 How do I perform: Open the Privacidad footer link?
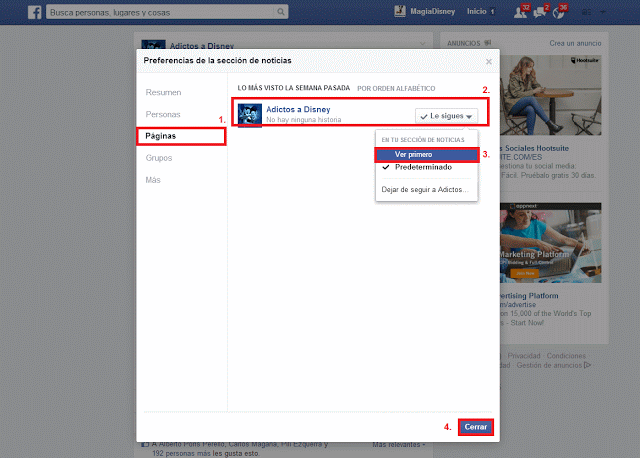[524, 356]
